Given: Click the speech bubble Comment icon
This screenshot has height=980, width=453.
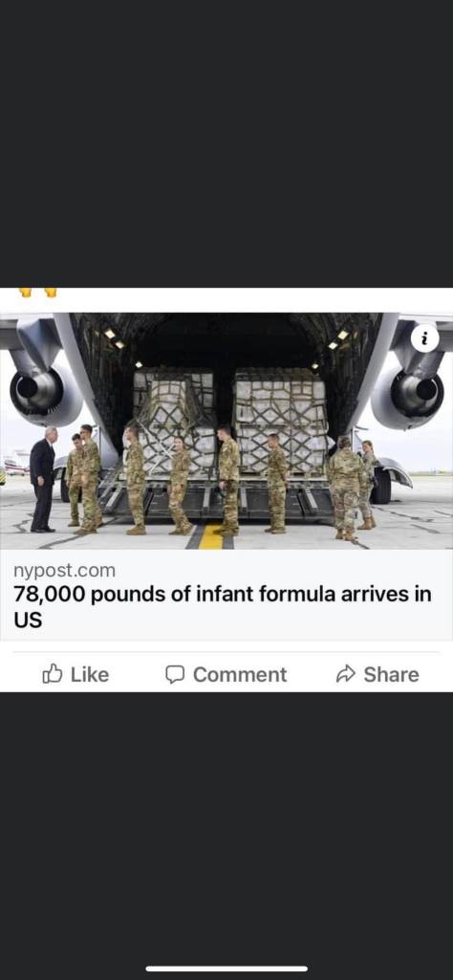Looking at the screenshot, I should [x=175, y=674].
